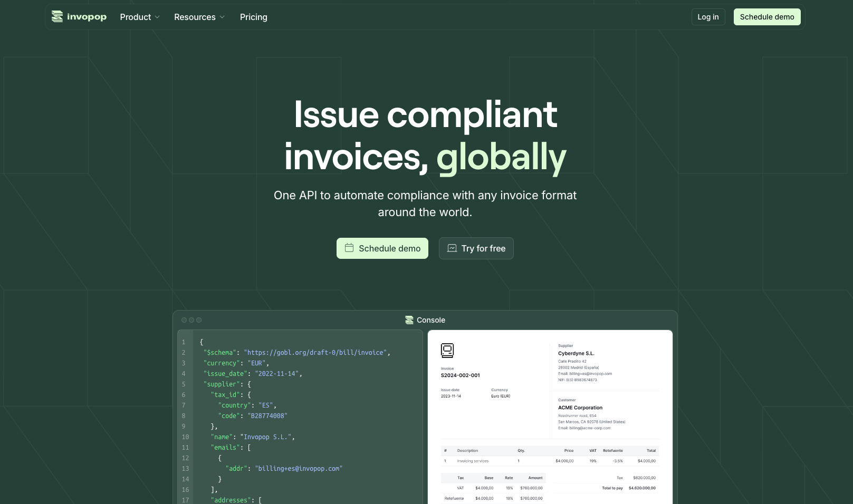This screenshot has width=853, height=504.
Task: Click the chevron arrow next to Product
Action: click(x=157, y=17)
